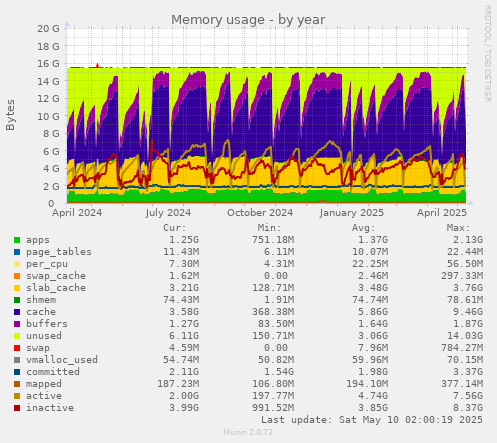Click the green apps legend swatch
Image resolution: width=497 pixels, height=443 pixels.
tap(17, 240)
